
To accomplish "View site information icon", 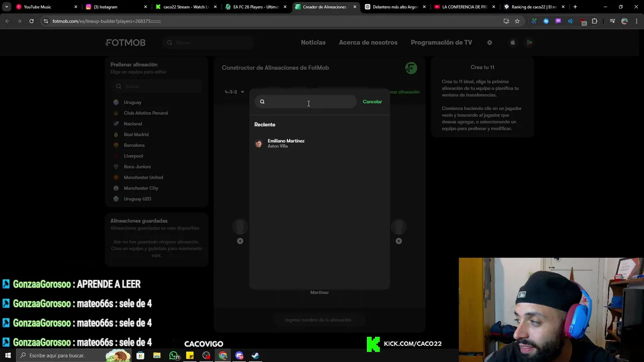I will coord(46,21).
